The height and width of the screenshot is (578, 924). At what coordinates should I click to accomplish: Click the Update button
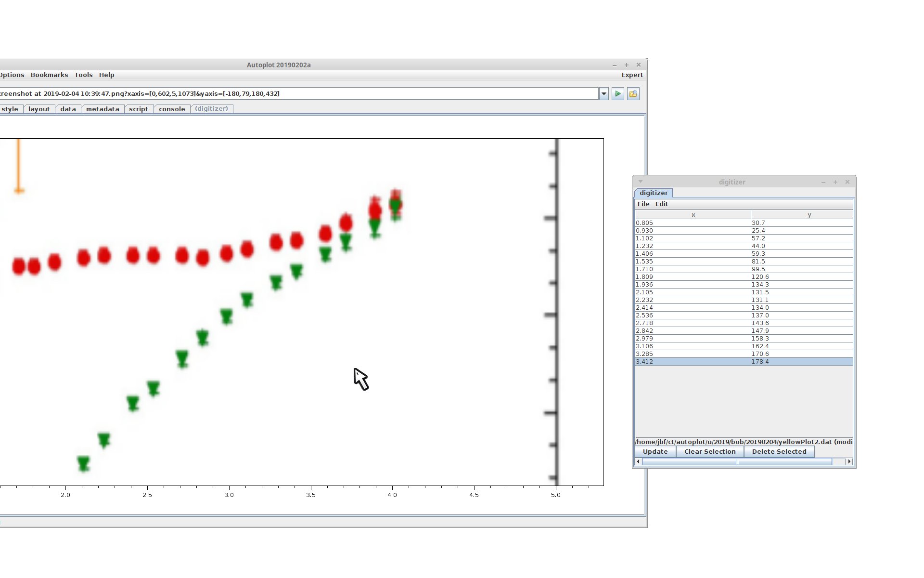tap(655, 452)
